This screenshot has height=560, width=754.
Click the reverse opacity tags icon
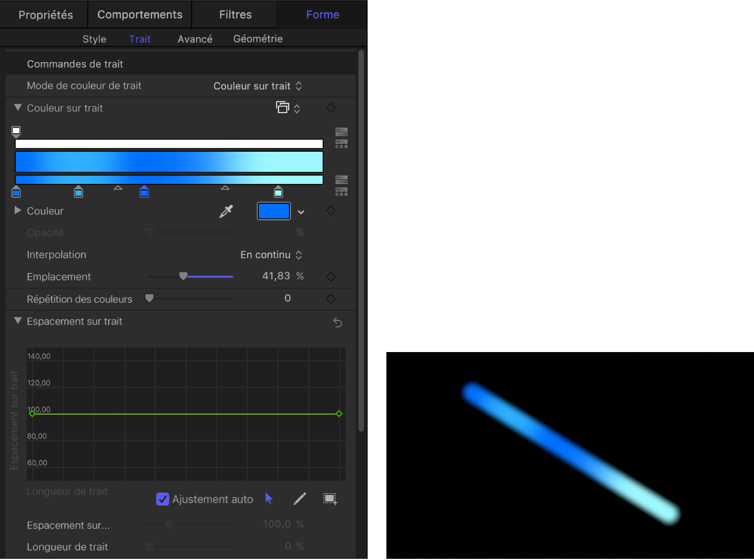tap(342, 132)
